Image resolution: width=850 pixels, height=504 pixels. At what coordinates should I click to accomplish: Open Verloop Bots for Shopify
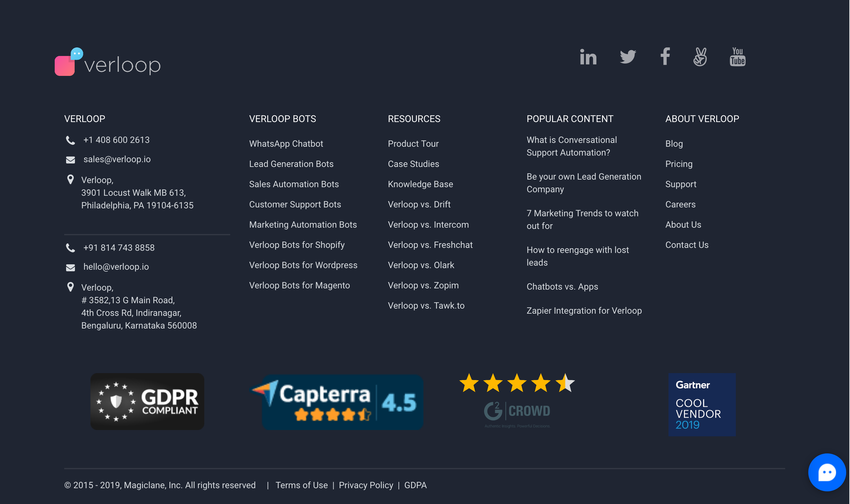297,245
